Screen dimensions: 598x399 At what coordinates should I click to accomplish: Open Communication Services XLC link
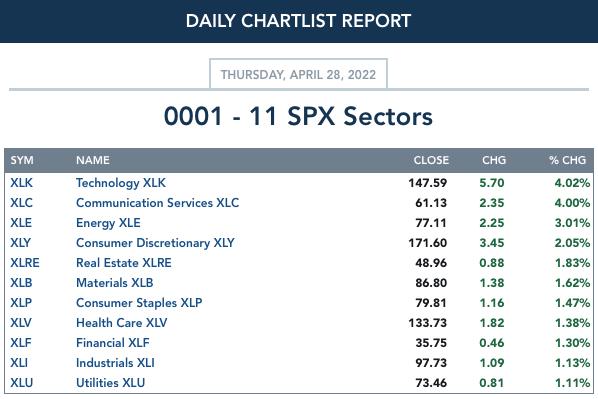click(158, 203)
